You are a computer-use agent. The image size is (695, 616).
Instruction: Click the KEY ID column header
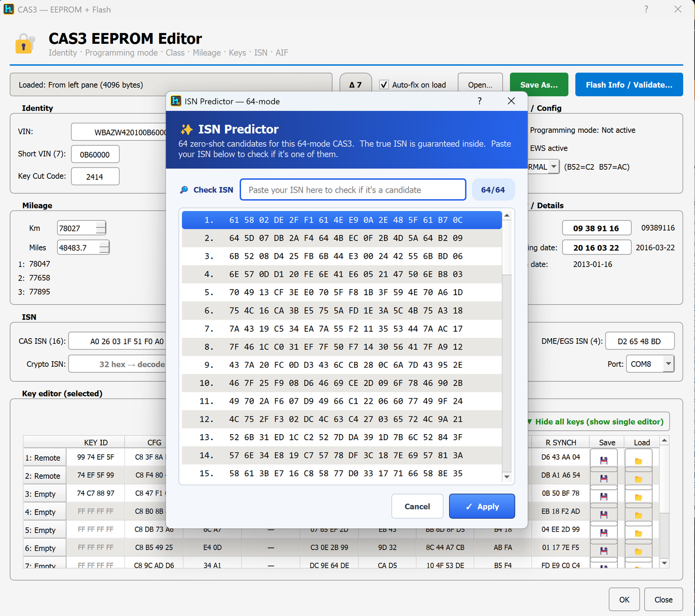click(96, 442)
